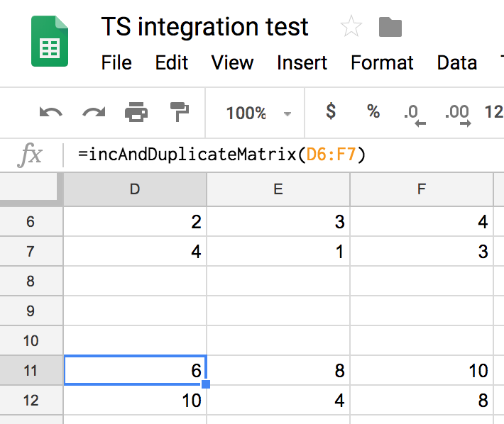Image resolution: width=504 pixels, height=424 pixels.
Task: Open the Format menu
Action: (x=382, y=62)
